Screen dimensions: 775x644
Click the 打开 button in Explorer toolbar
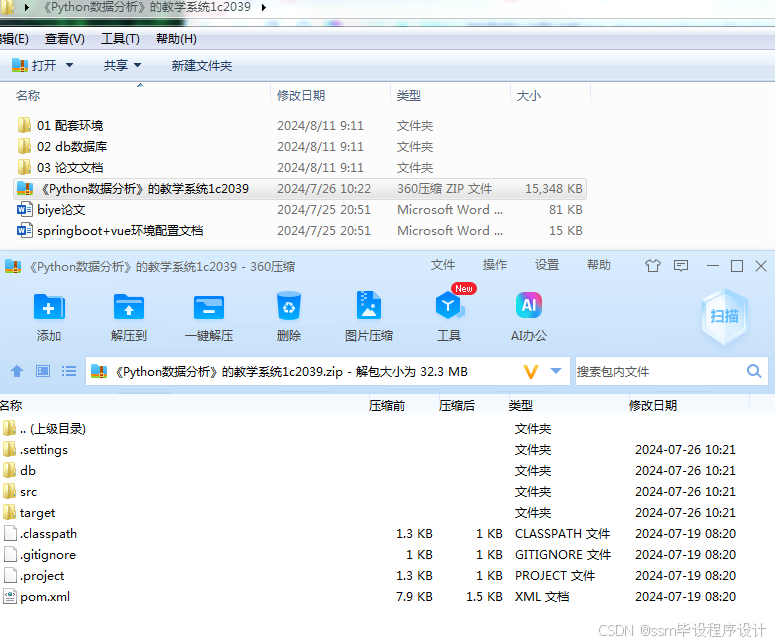pyautogui.click(x=34, y=65)
